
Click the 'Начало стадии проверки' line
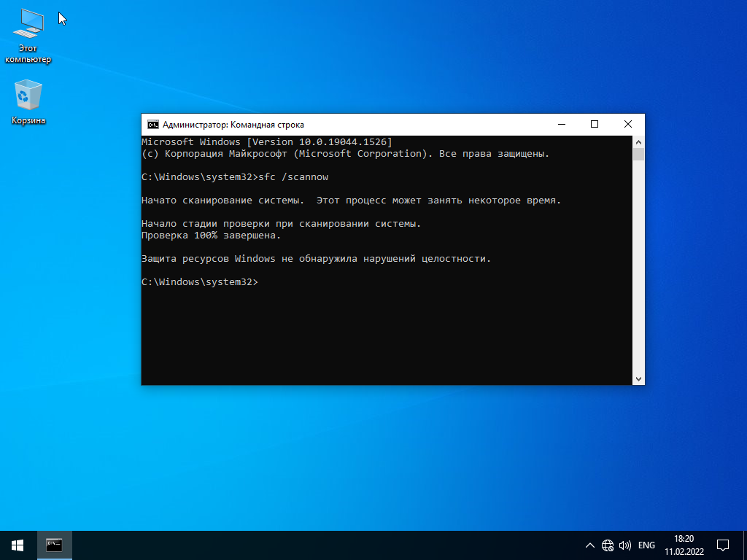pyautogui.click(x=281, y=223)
